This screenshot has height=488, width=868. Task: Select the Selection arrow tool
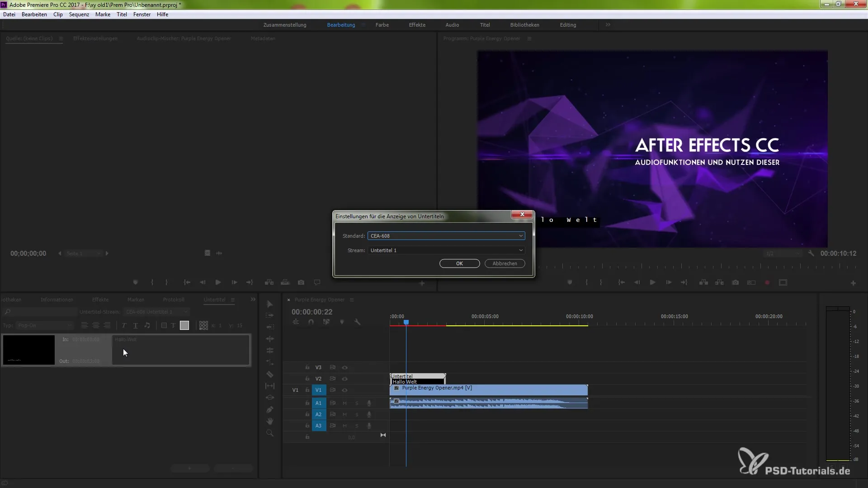(270, 304)
